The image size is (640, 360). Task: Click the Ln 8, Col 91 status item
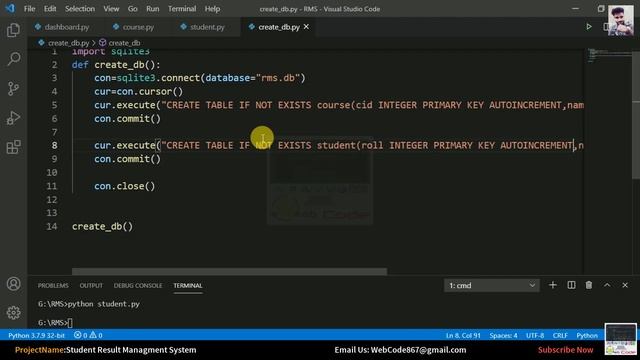click(x=463, y=335)
